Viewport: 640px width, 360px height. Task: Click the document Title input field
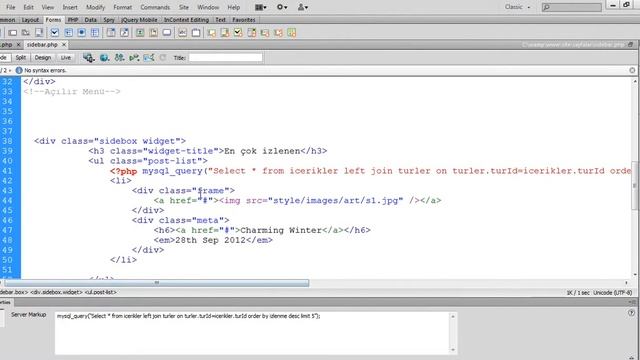tap(225, 58)
